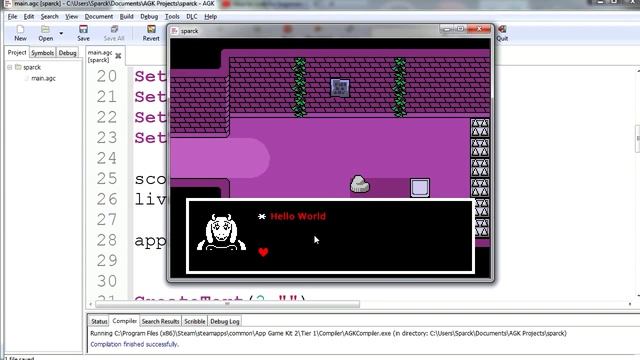Click the 'Hello World' text in game window
The height and width of the screenshot is (360, 640).
pos(298,216)
